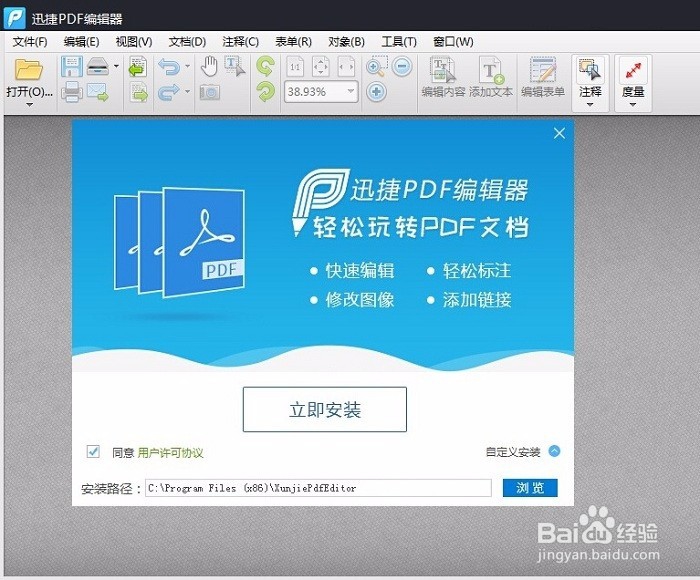Select the Hand tool
The image size is (700, 580).
[x=208, y=66]
